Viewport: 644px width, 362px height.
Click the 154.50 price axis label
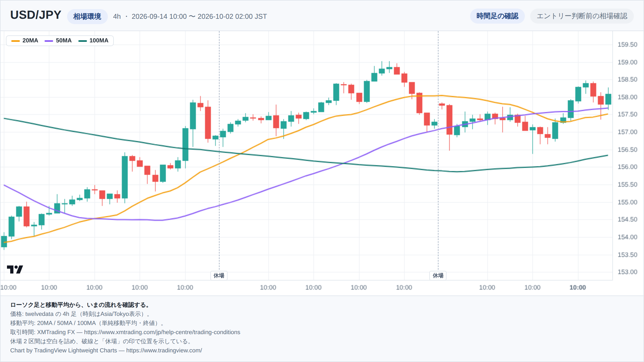click(x=627, y=219)
